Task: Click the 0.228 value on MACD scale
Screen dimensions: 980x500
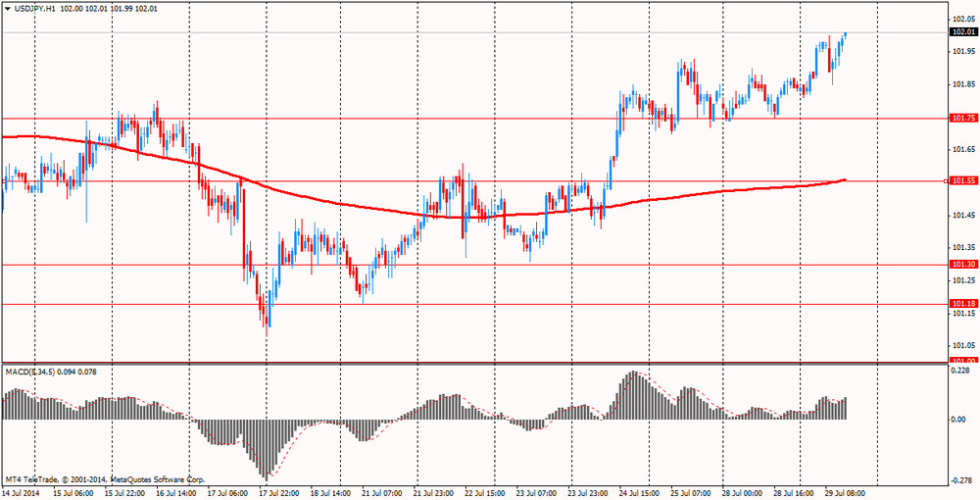Action: (x=959, y=372)
